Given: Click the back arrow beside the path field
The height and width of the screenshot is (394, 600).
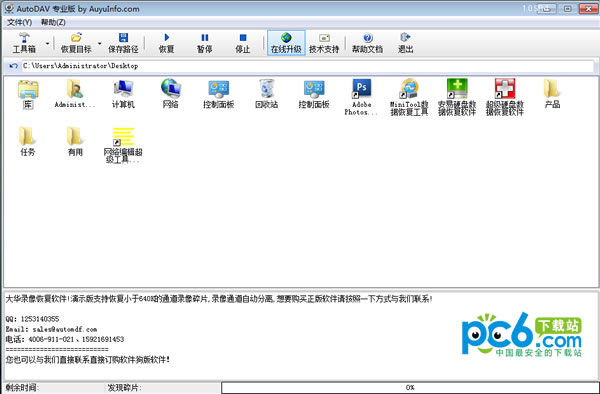Looking at the screenshot, I should coord(13,66).
